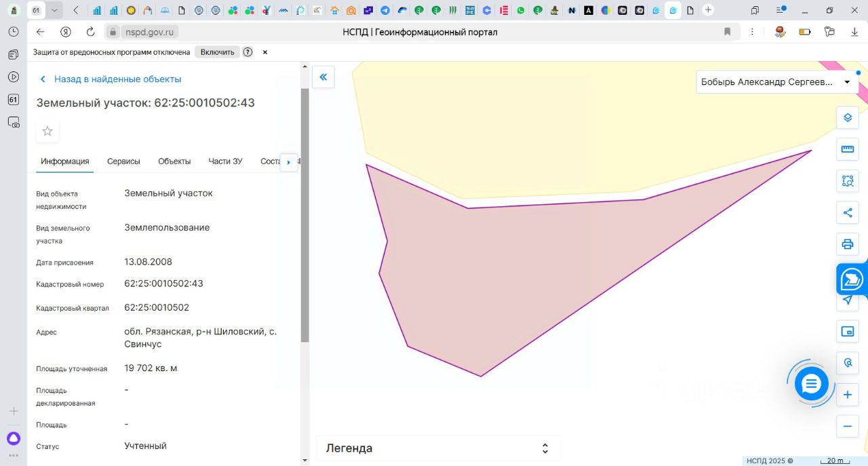This screenshot has width=868, height=466.
Task: Zoom in on the map with plus
Action: (x=847, y=395)
